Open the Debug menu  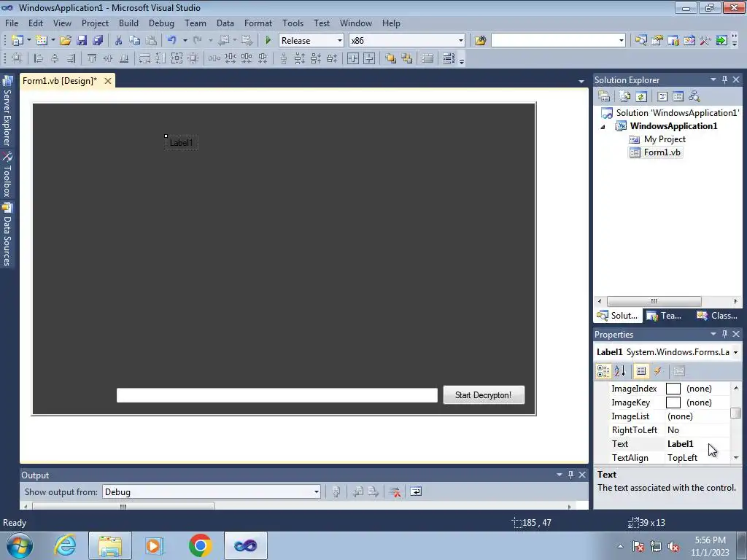pyautogui.click(x=161, y=23)
